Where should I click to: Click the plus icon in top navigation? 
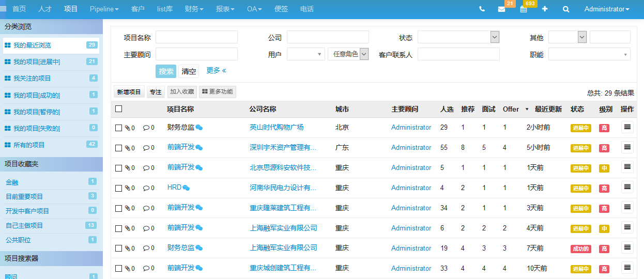(x=545, y=9)
